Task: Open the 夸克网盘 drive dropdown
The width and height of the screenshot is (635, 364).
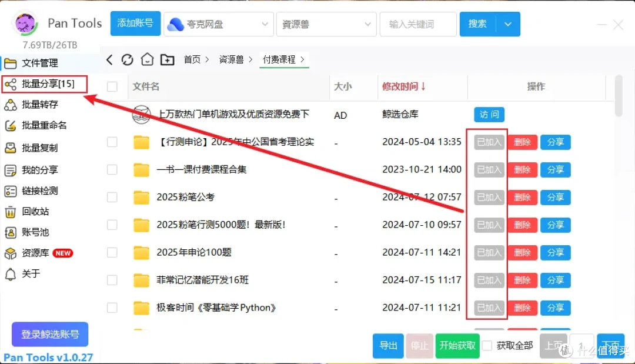Action: pyautogui.click(x=219, y=24)
